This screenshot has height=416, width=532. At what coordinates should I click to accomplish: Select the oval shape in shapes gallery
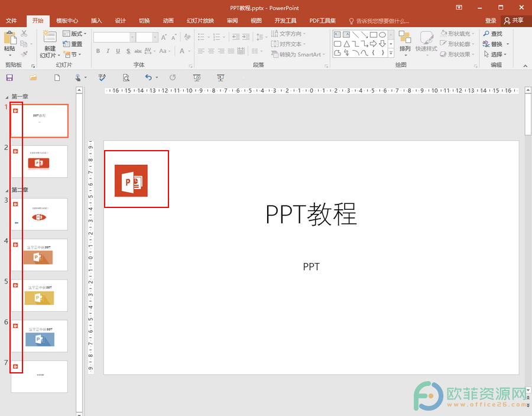click(382, 35)
